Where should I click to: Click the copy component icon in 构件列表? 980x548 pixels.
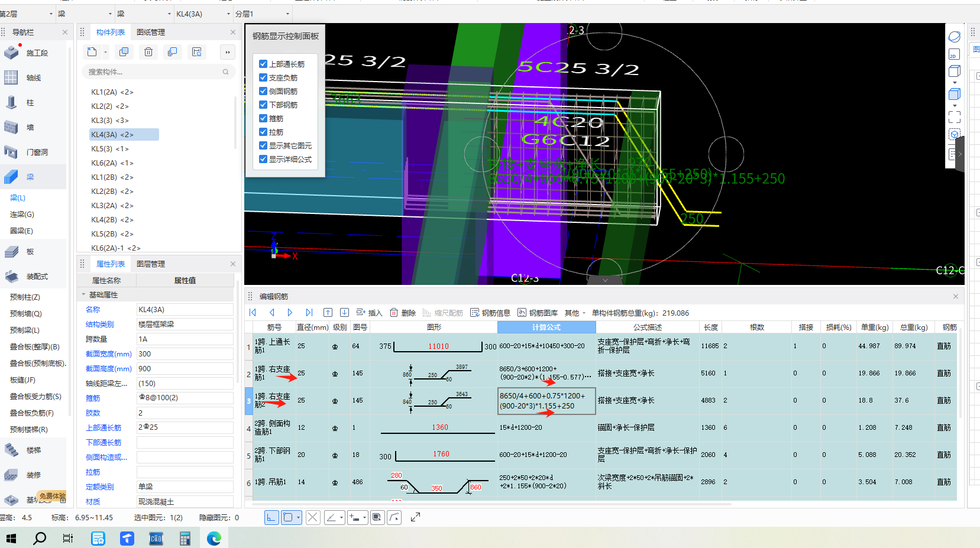click(124, 52)
